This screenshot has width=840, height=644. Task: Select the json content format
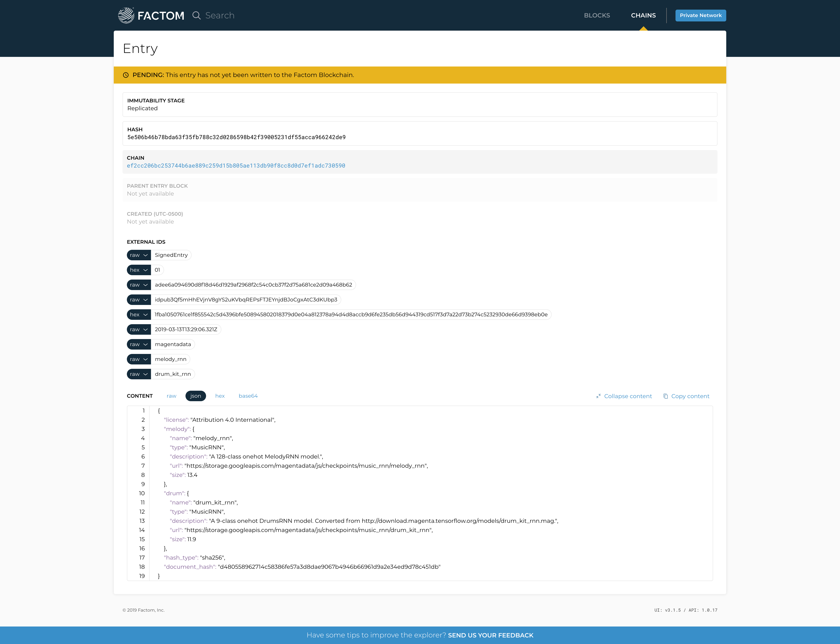point(196,396)
